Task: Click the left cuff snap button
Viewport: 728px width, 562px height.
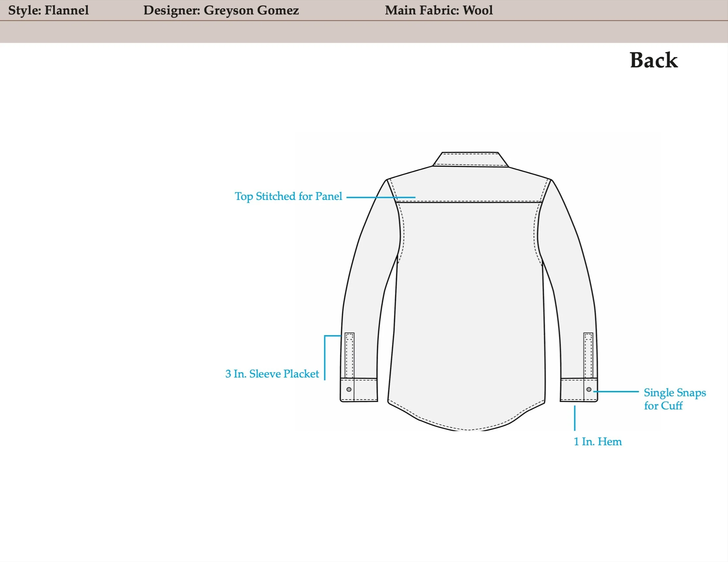Action: 349,389
